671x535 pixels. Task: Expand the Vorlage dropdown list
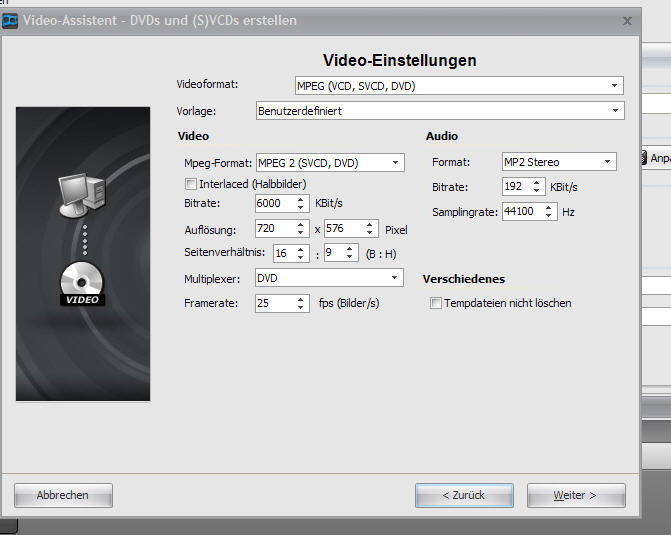(x=439, y=110)
